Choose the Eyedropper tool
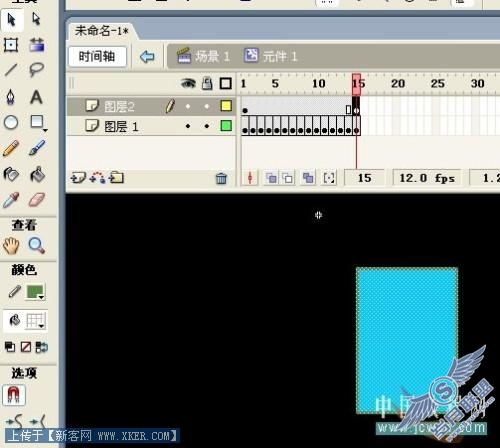500x448 pixels. 11,200
